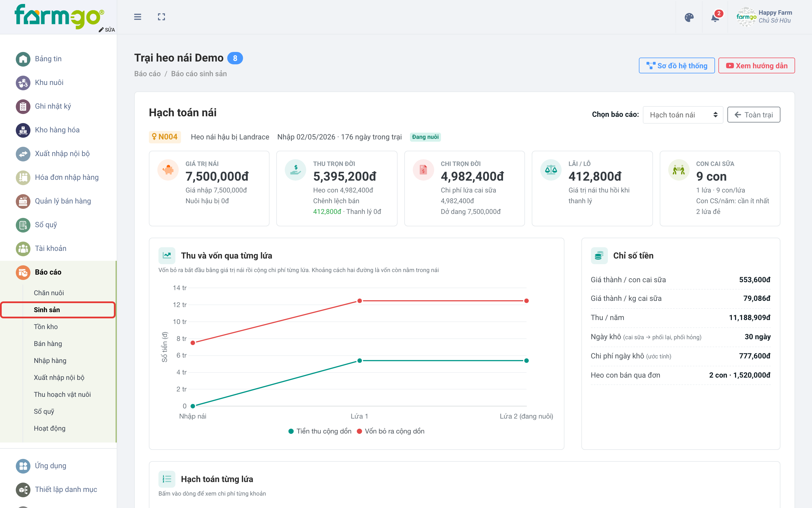This screenshot has width=812, height=508.
Task: Open the notifications bell
Action: 715,17
